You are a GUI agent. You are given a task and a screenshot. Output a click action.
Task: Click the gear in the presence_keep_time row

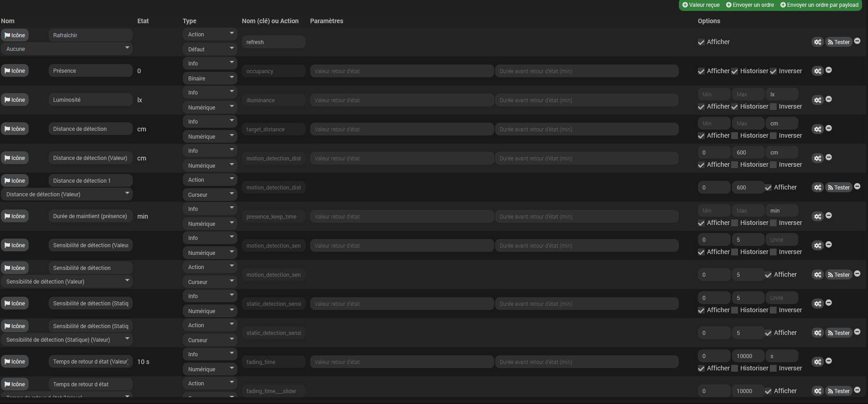(x=818, y=216)
